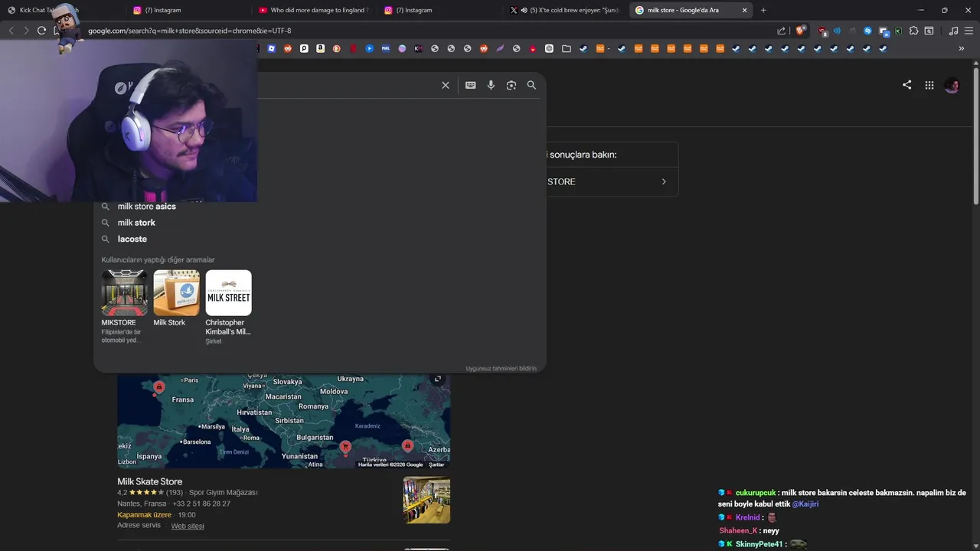Open the bookmarks folder icon
The height and width of the screenshot is (551, 980).
pyautogui.click(x=566, y=48)
